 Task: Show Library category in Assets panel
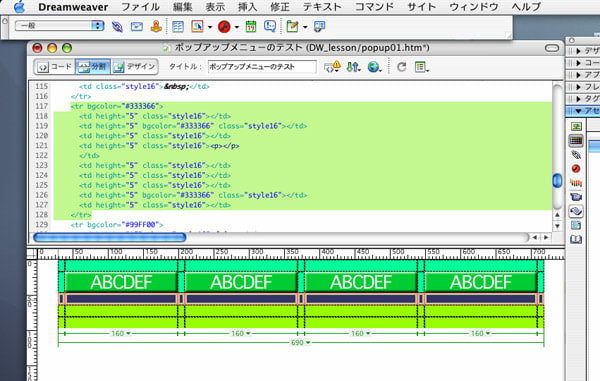click(576, 239)
